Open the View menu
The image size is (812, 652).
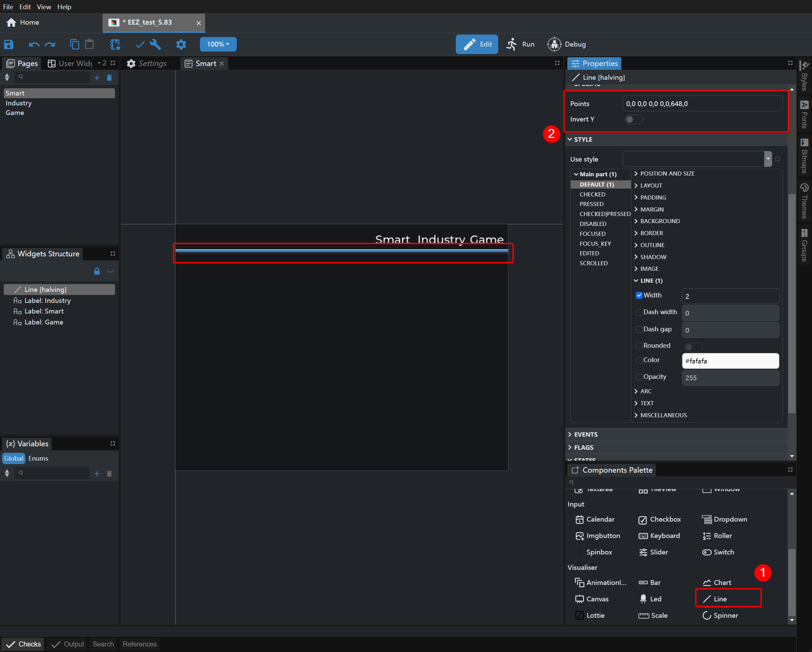pyautogui.click(x=44, y=7)
